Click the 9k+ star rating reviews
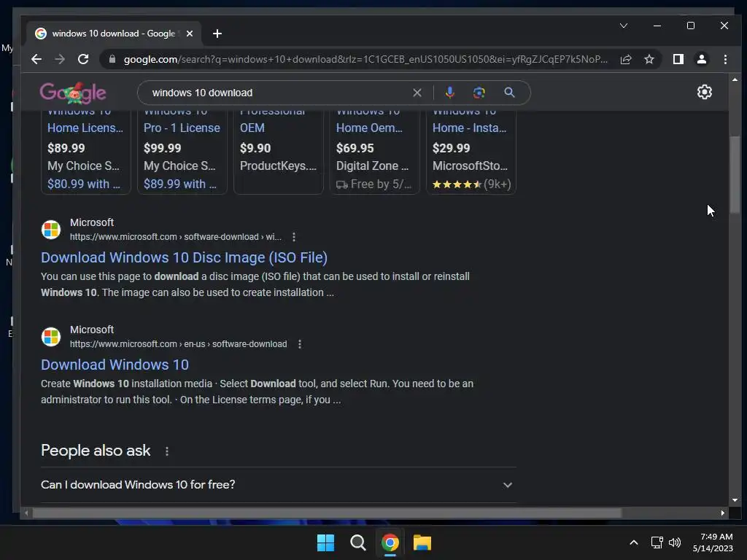This screenshot has width=747, height=560. (x=471, y=184)
